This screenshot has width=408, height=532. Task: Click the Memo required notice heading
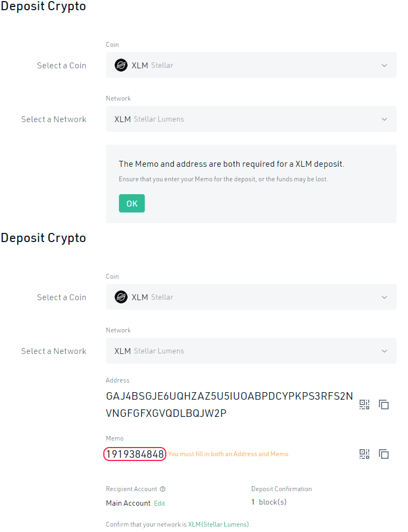[231, 164]
